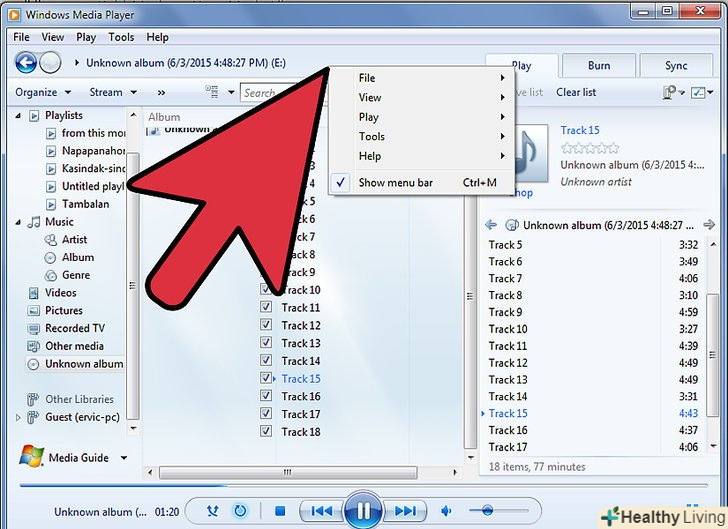Open the Videos library

click(x=60, y=293)
